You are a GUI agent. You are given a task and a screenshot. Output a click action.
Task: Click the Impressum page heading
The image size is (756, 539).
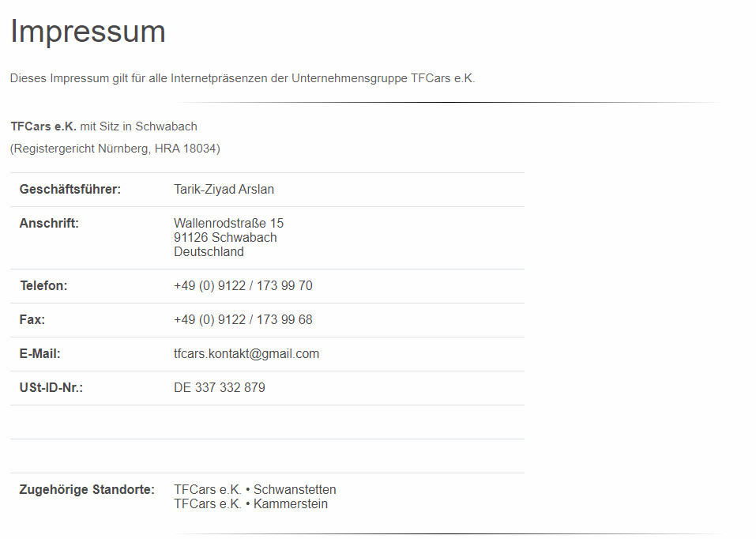pos(88,32)
